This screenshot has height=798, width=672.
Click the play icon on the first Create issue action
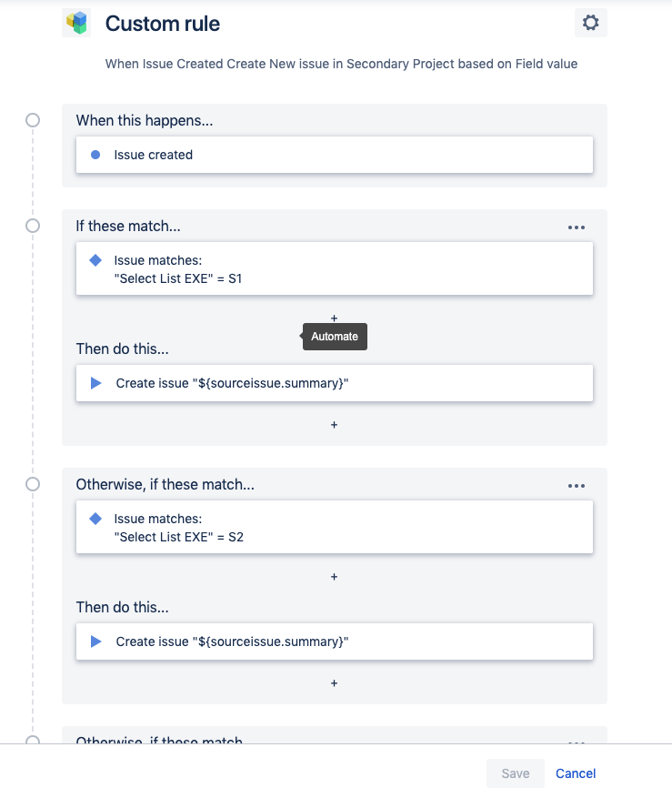[95, 382]
